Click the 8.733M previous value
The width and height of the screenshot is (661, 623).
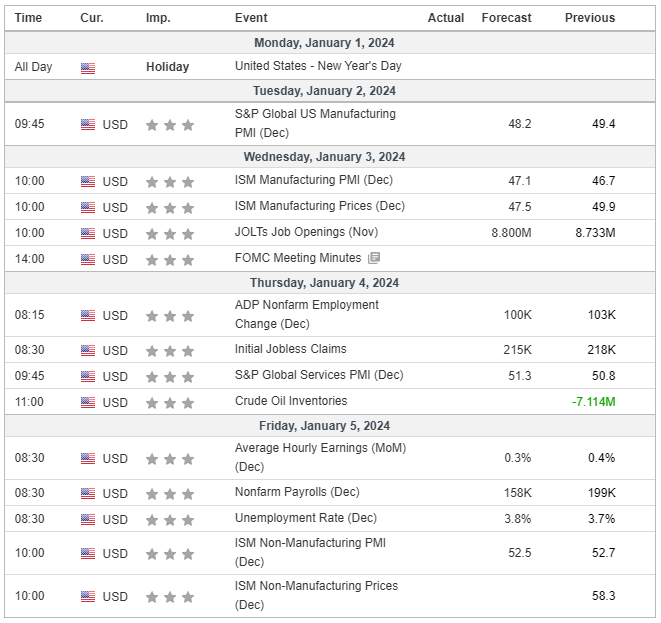[x=595, y=233]
